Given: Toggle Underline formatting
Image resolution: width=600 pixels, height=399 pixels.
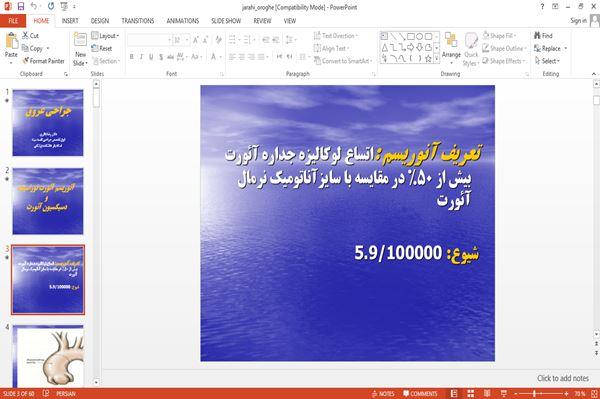Looking at the screenshot, I should [x=151, y=57].
